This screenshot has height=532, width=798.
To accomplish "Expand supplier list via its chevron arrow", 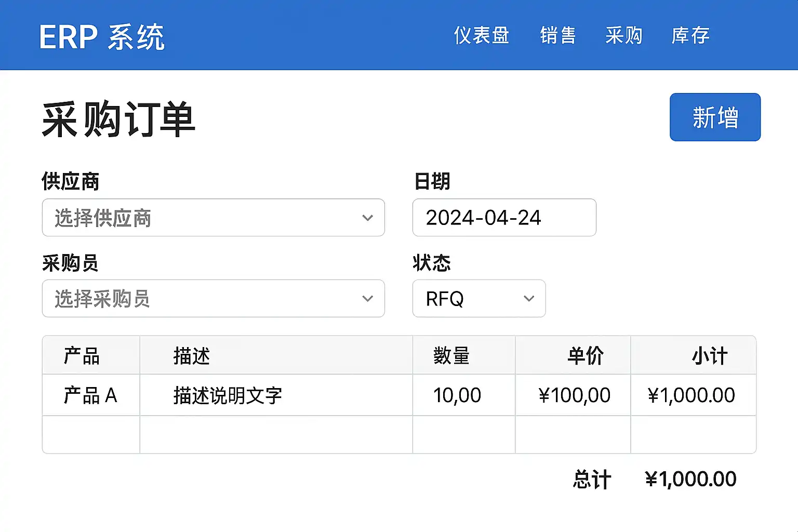I will pyautogui.click(x=368, y=218).
